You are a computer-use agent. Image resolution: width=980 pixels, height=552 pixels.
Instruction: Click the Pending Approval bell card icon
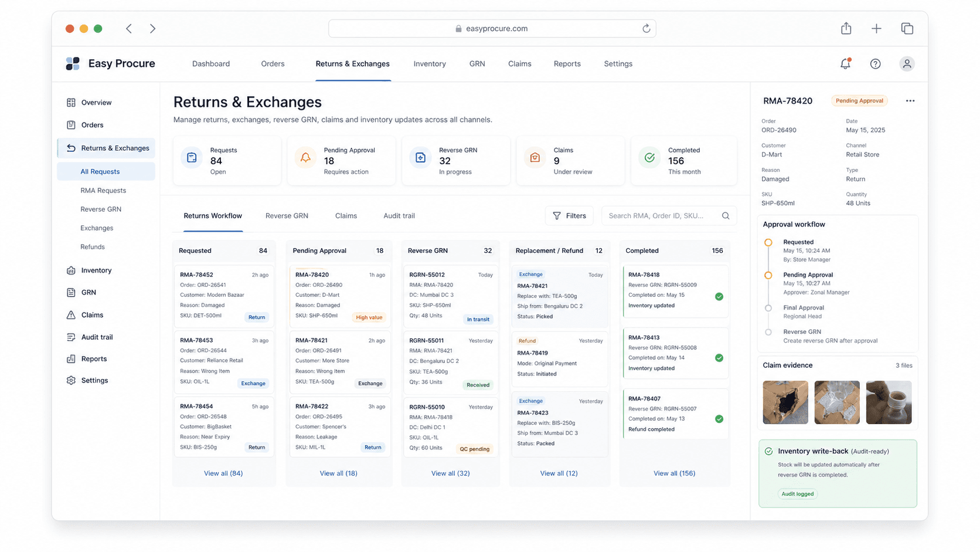tap(305, 158)
